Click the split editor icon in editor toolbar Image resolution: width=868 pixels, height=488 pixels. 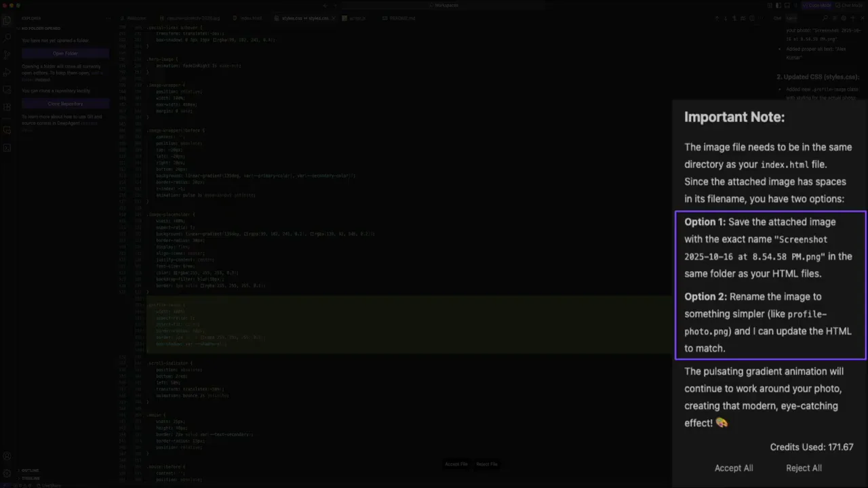click(x=752, y=18)
